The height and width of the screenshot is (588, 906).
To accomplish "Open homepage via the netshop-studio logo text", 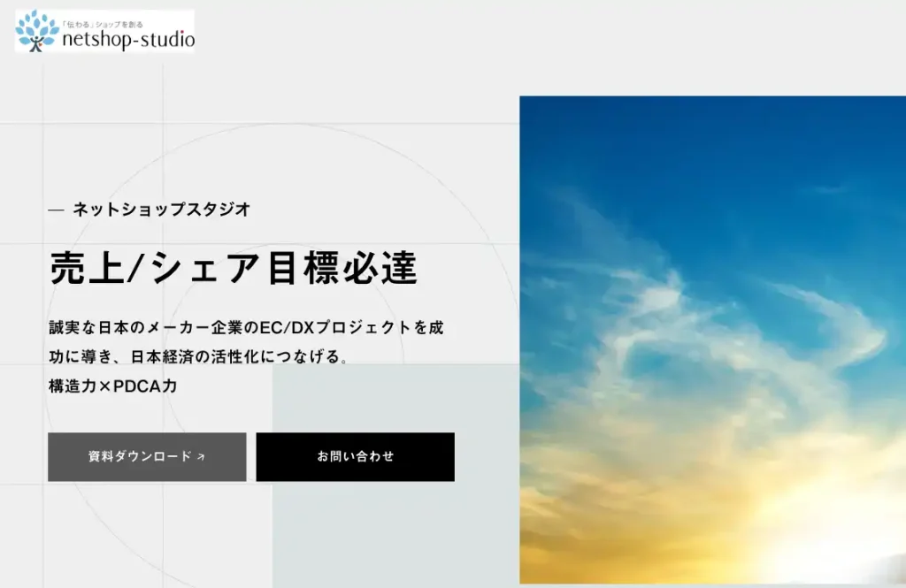I will tap(128, 40).
